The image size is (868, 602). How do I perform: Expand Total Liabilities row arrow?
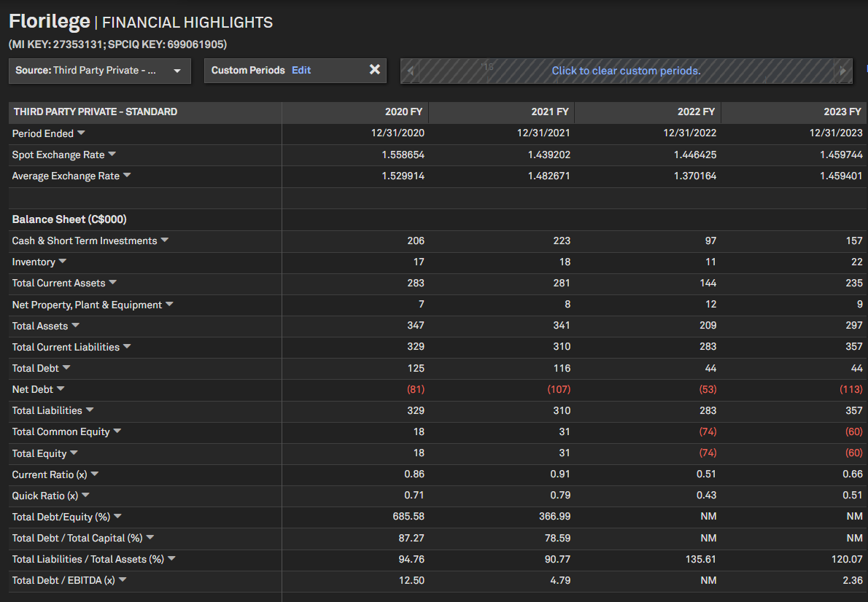[x=90, y=410]
